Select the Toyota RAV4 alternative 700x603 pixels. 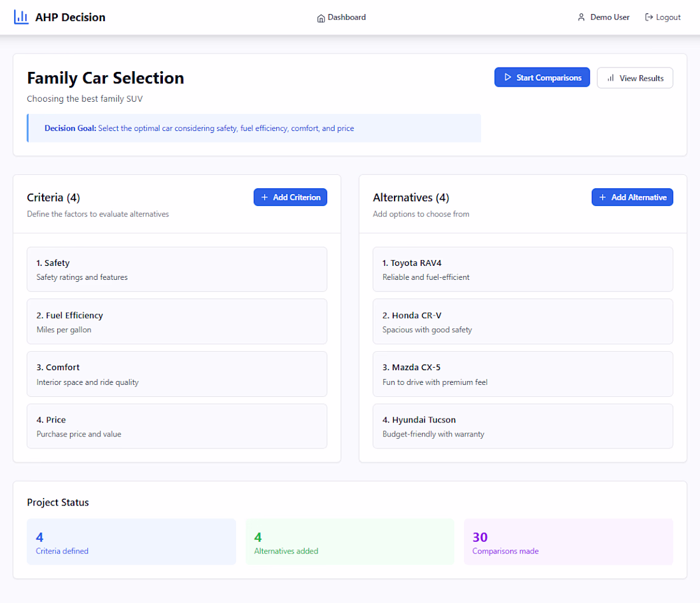point(522,270)
